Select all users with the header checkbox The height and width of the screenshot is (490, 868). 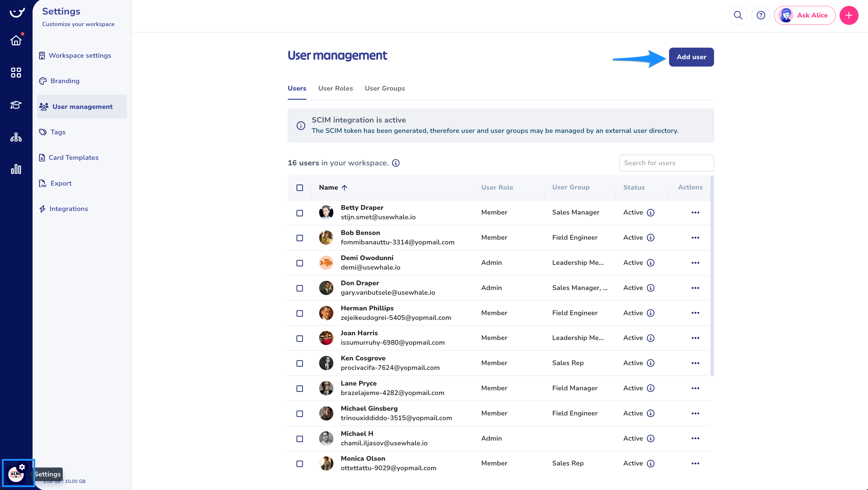pos(300,188)
